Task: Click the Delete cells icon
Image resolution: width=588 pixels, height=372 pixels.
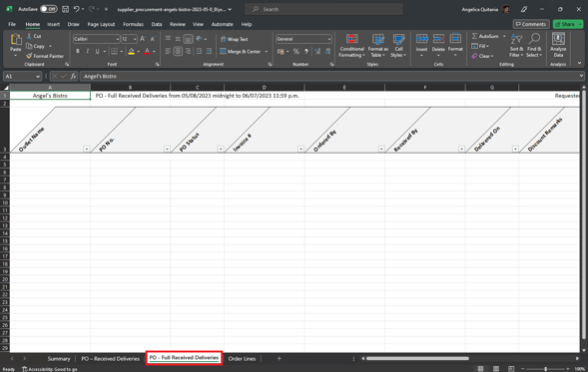Action: [438, 39]
